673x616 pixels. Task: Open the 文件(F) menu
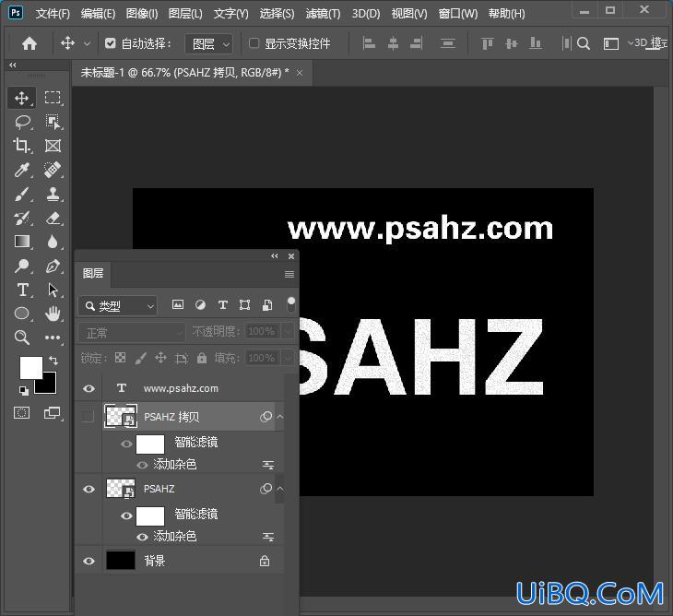coord(53,14)
